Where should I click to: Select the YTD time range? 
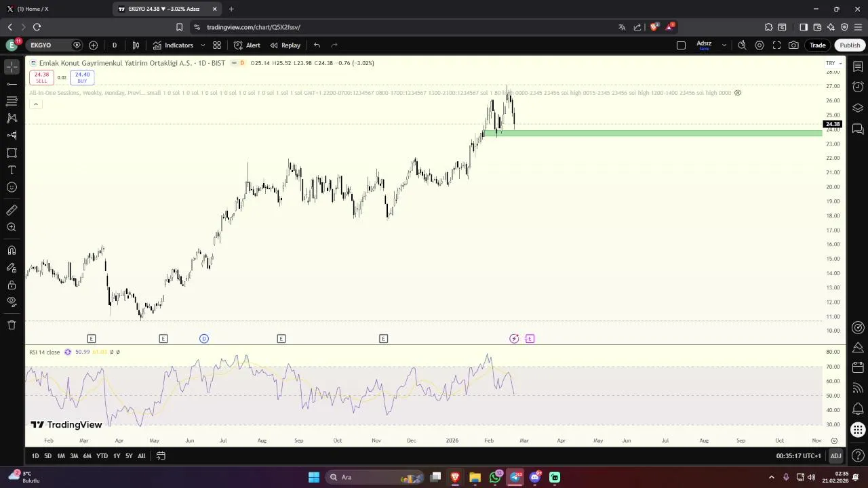click(102, 456)
